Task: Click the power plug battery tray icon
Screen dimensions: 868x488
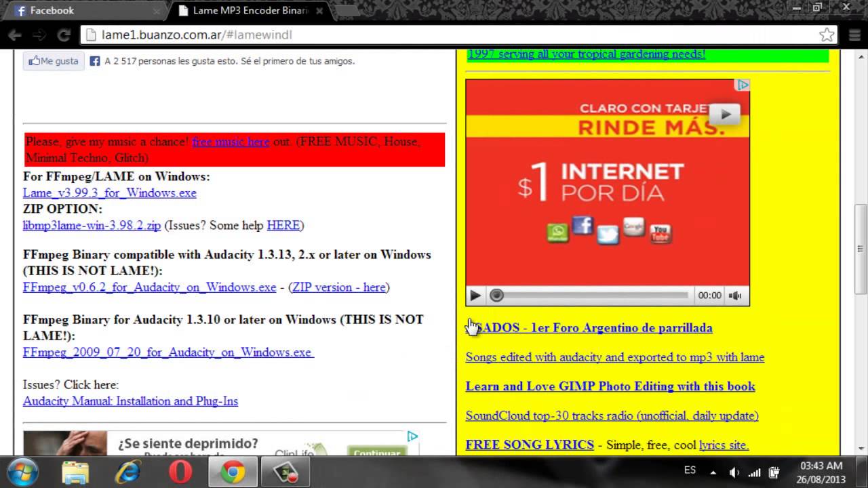Action: [774, 472]
